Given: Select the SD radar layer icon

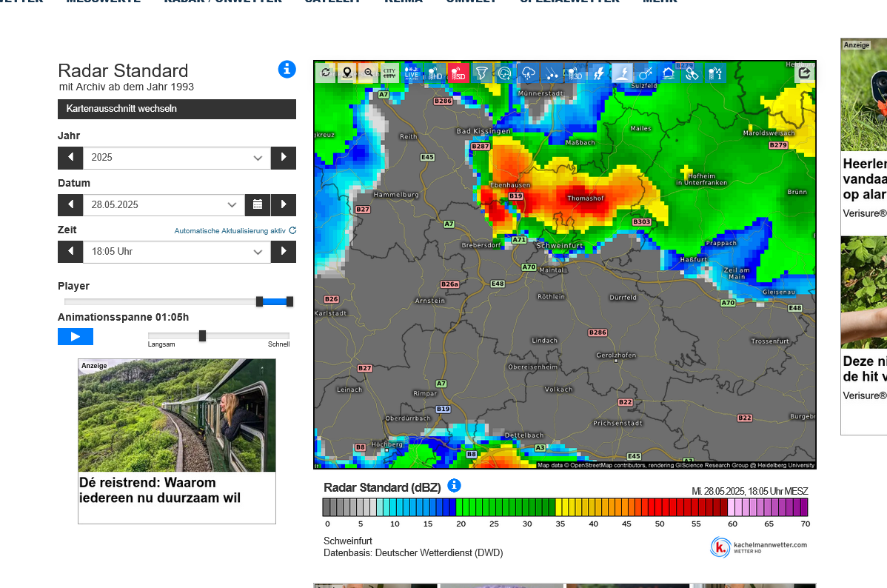Looking at the screenshot, I should [x=458, y=73].
